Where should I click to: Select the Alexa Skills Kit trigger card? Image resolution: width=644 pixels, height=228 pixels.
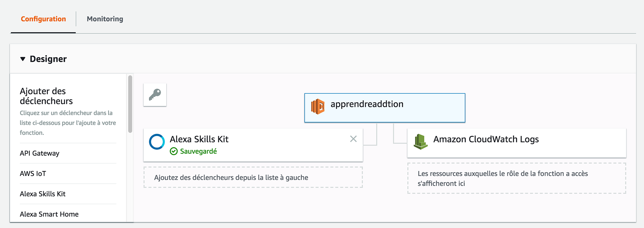tap(253, 145)
